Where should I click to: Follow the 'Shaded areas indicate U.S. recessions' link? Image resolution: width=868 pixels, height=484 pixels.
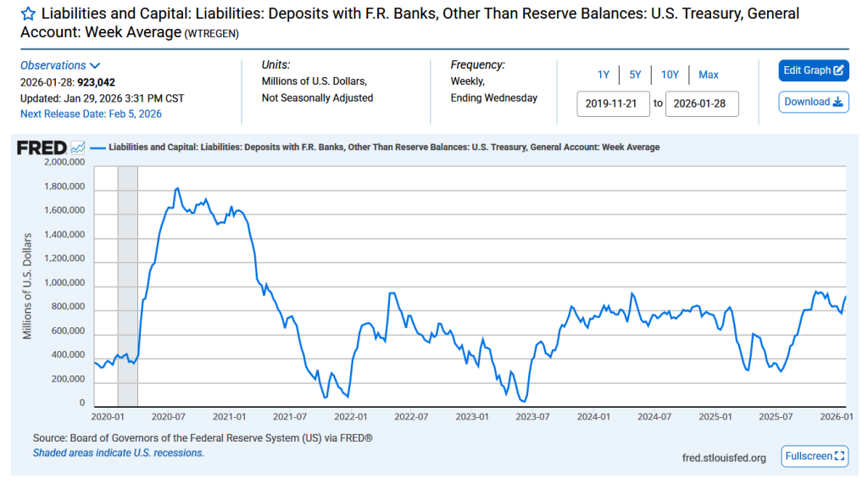pyautogui.click(x=118, y=453)
